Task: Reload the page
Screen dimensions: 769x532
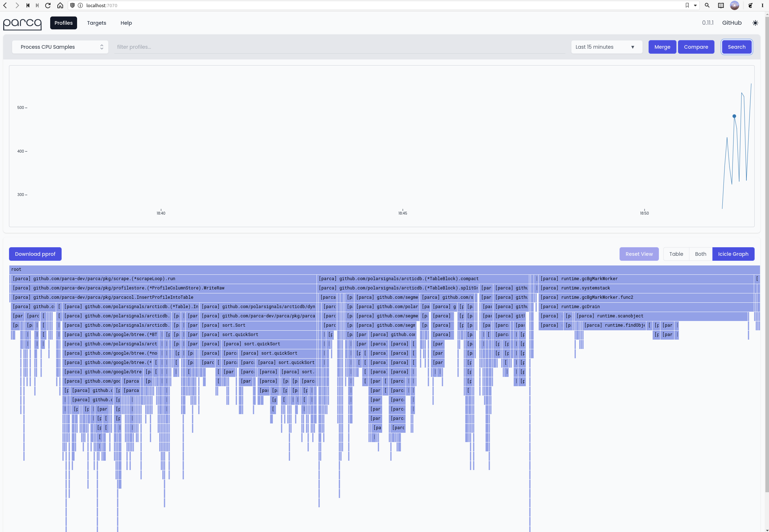Action: [48, 5]
